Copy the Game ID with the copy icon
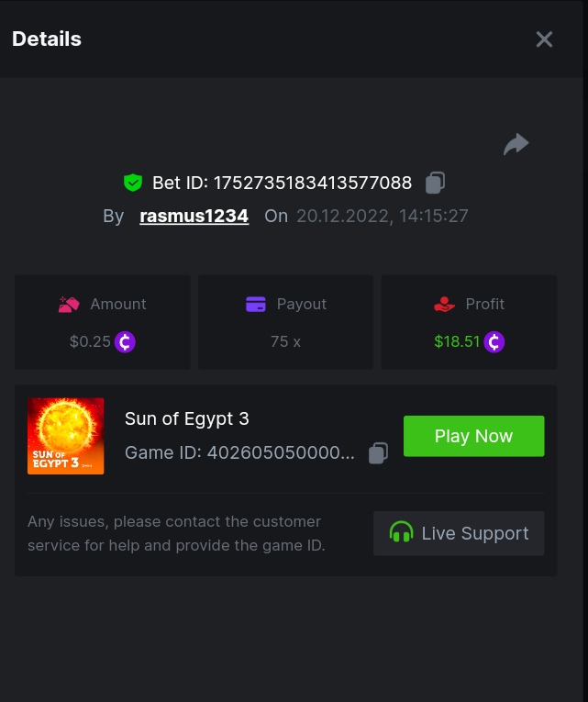Screen dimensions: 588x702 pyautogui.click(x=378, y=452)
